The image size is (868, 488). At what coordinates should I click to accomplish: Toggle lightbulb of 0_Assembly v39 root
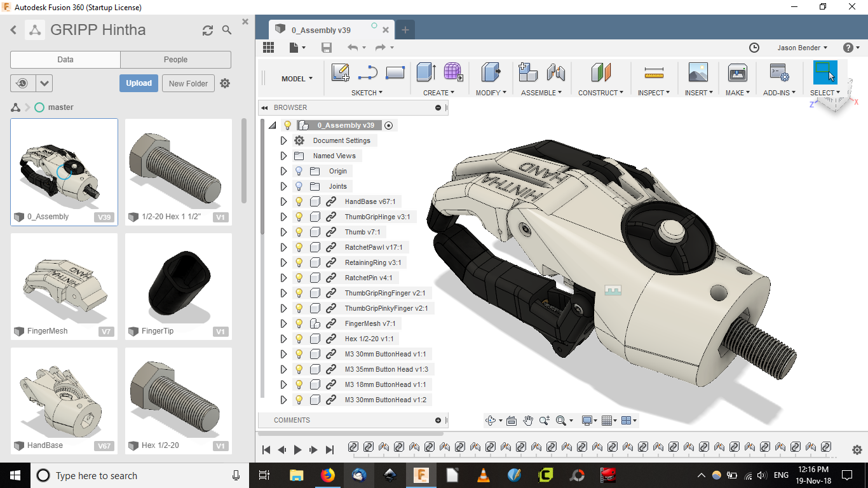pyautogui.click(x=287, y=125)
